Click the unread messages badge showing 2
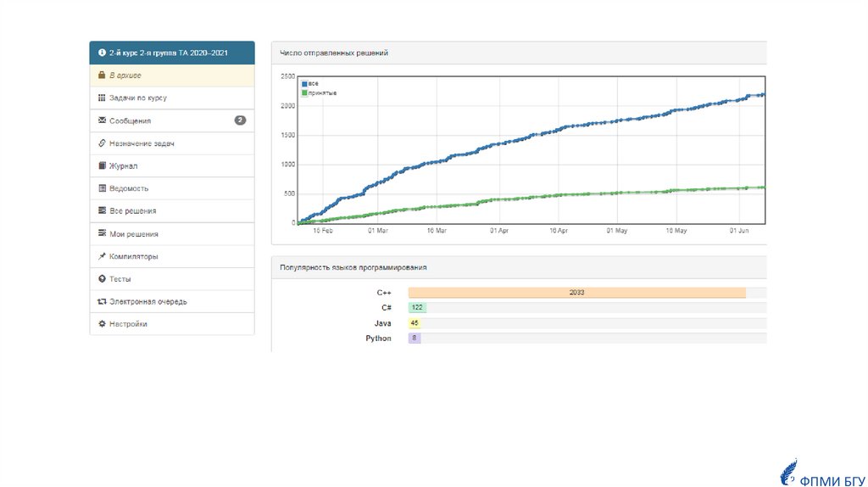This screenshot has height=487, width=868. 240,120
